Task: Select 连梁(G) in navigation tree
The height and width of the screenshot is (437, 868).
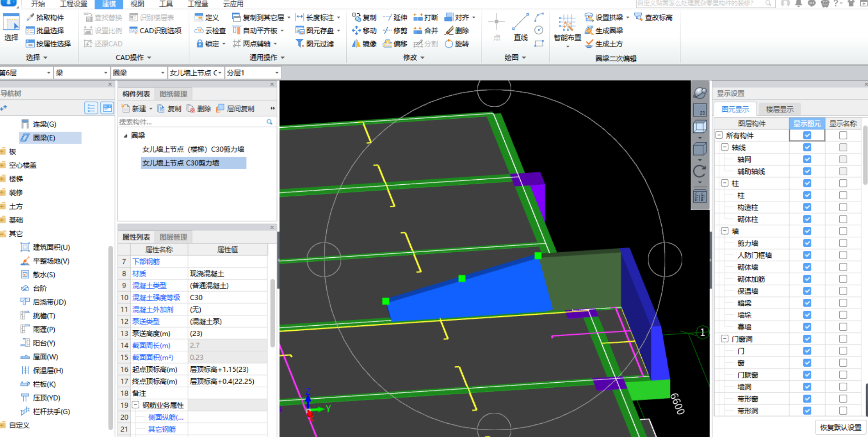Action: pyautogui.click(x=39, y=124)
